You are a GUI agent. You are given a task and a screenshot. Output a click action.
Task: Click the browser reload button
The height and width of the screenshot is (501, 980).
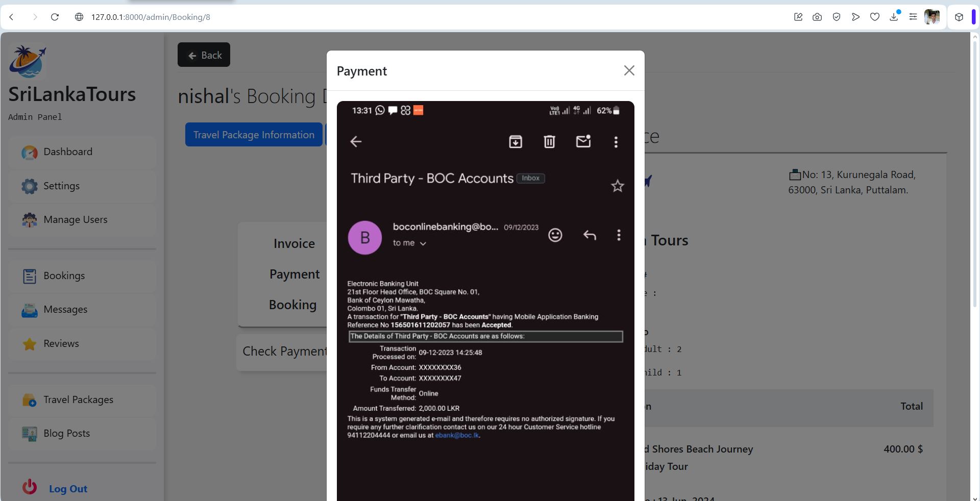click(55, 17)
